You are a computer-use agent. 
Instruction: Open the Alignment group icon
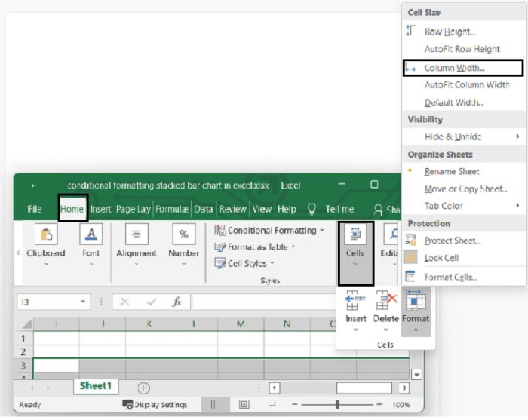(136, 235)
